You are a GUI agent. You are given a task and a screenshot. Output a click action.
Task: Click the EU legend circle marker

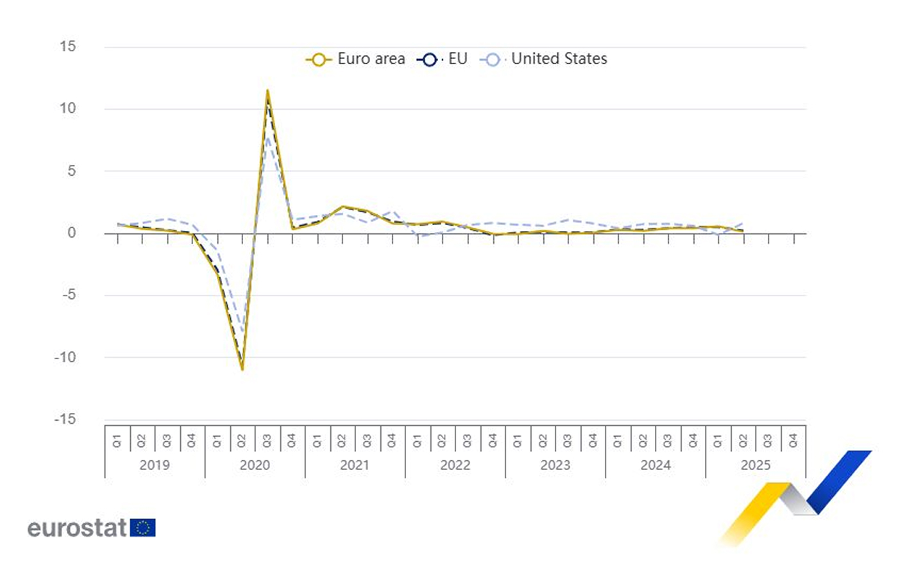[x=429, y=60]
